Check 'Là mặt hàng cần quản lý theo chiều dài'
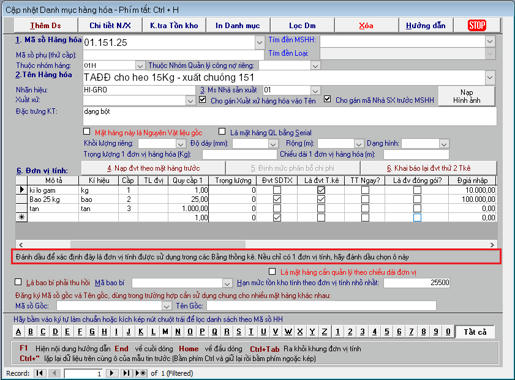The height and width of the screenshot is (380, 515). [x=272, y=272]
